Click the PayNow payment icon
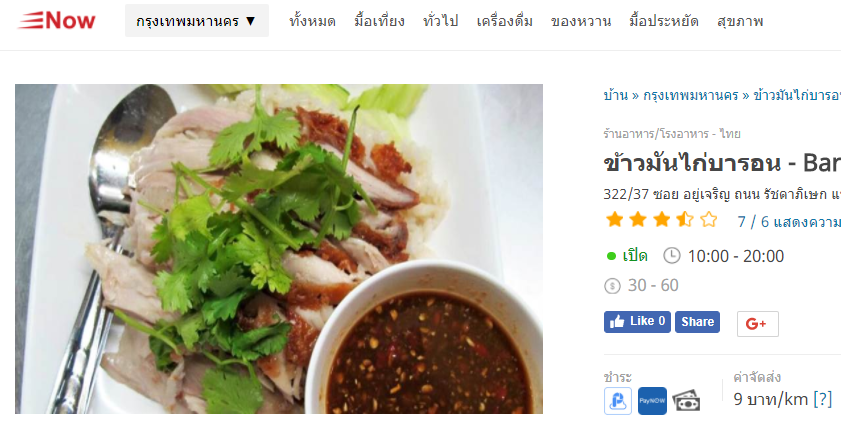841x441 pixels. 652,401
